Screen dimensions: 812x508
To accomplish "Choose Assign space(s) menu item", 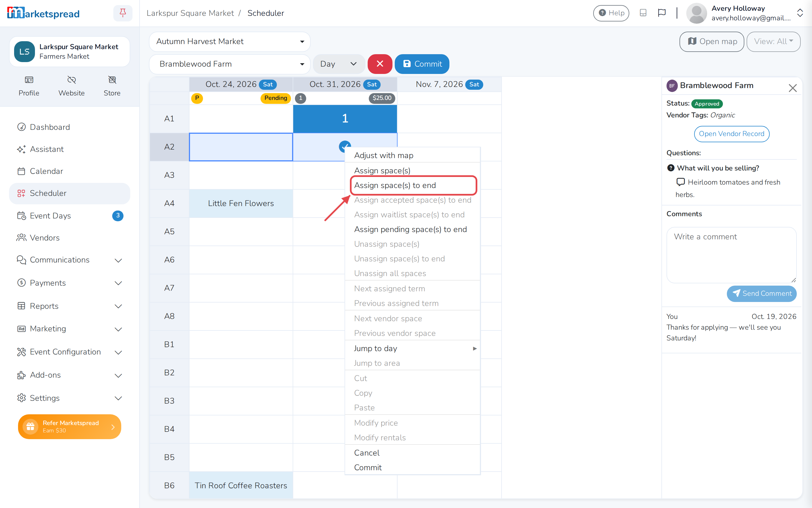I will coord(412,170).
